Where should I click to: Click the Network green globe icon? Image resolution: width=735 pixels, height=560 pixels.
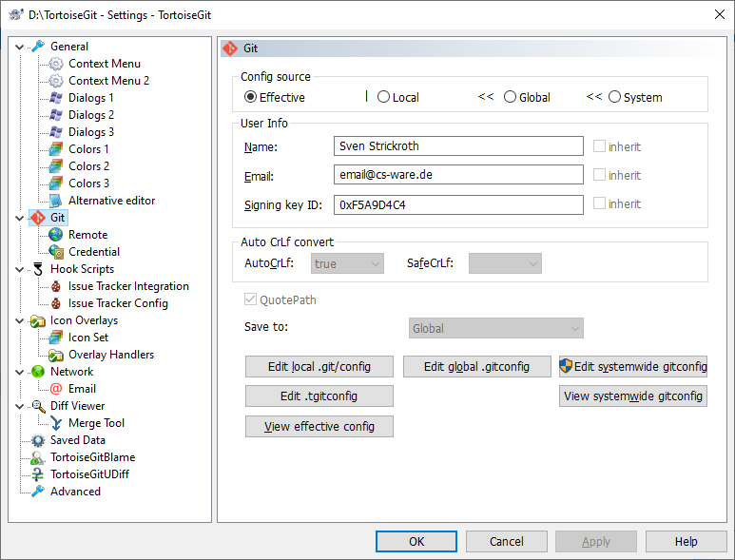pos(38,372)
